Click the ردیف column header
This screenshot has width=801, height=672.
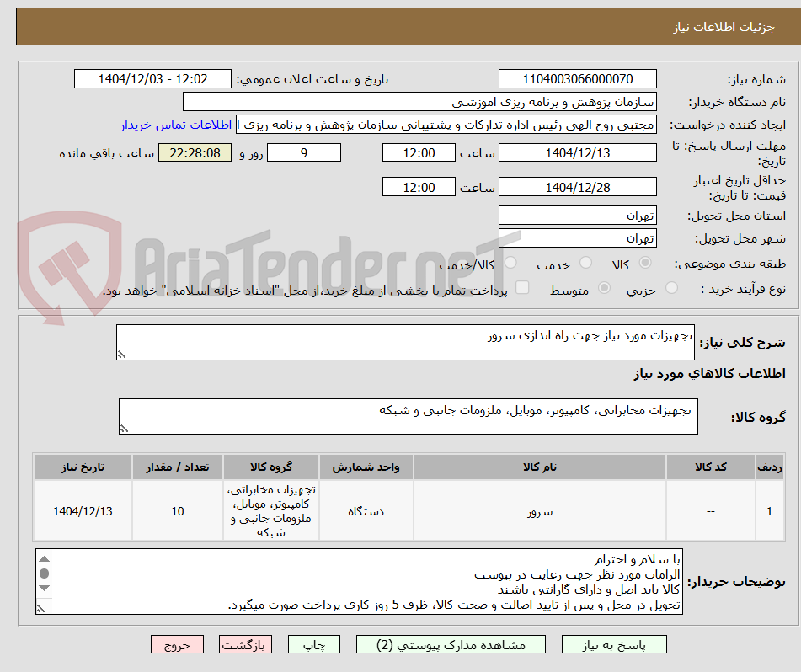(770, 467)
